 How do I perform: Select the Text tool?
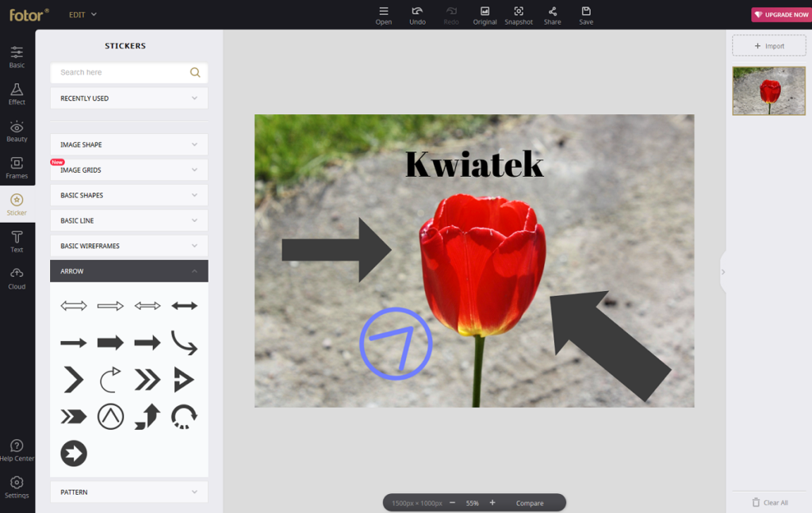coord(17,242)
